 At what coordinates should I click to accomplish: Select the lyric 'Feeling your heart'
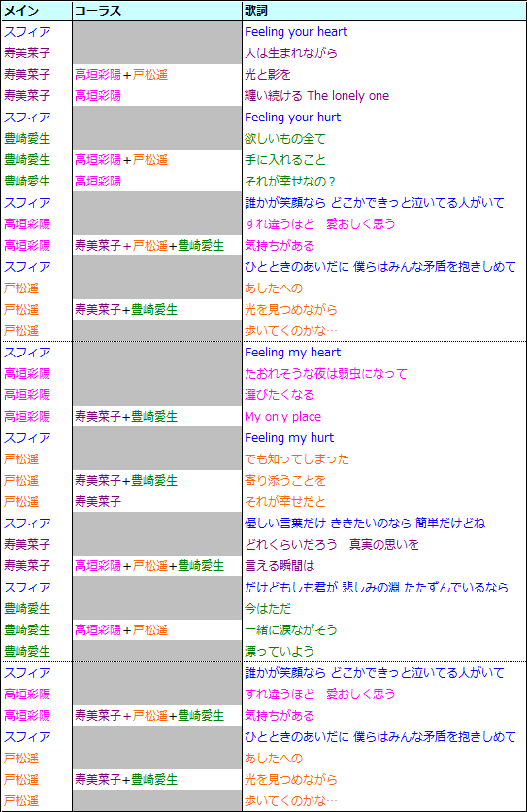[x=296, y=32]
